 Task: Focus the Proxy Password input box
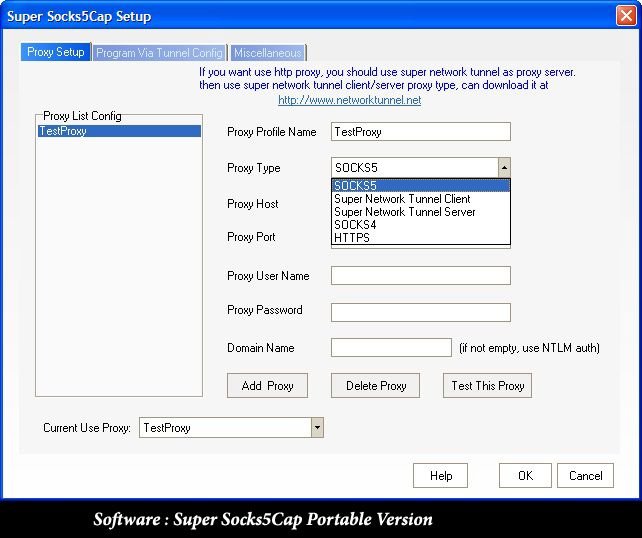coord(420,312)
